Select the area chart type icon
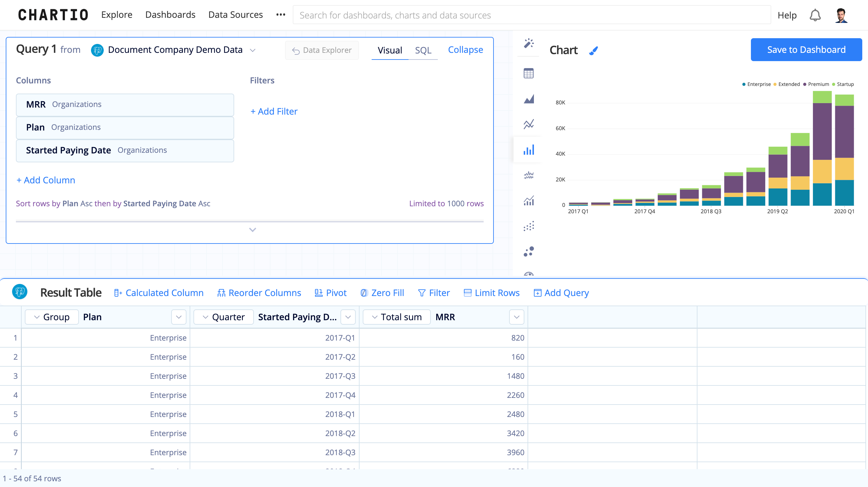 529,99
